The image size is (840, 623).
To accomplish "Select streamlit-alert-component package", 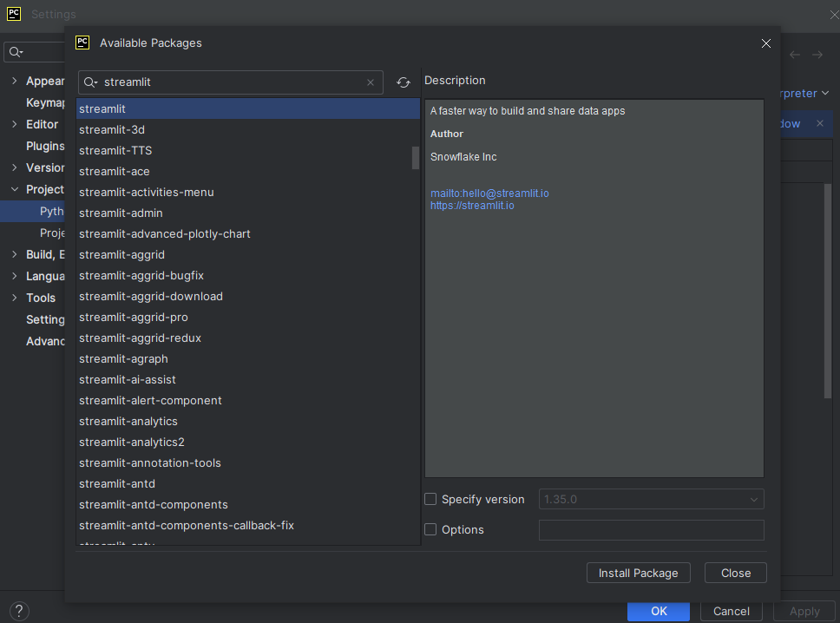I will (248, 401).
